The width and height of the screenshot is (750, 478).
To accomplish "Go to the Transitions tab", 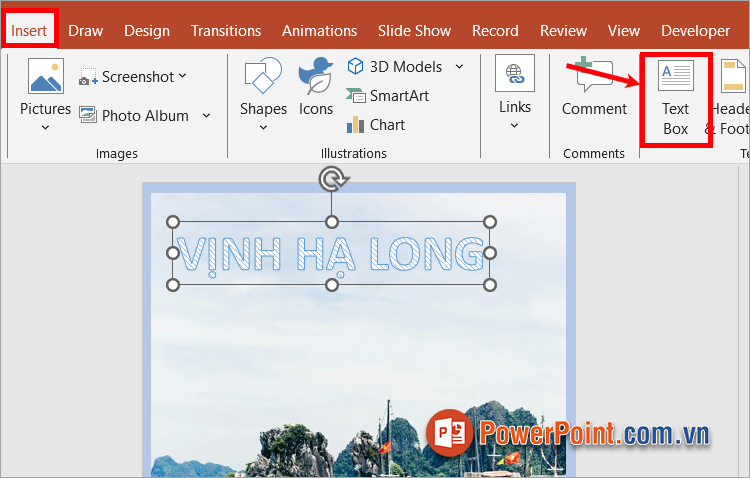I will (x=226, y=31).
